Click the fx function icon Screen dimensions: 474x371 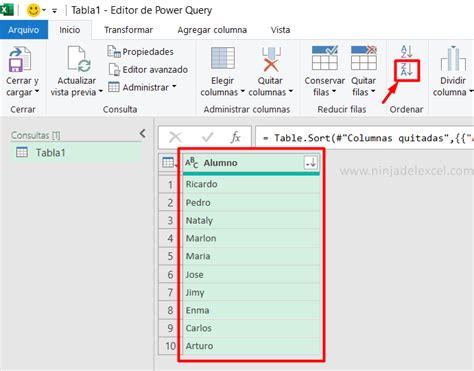point(235,137)
